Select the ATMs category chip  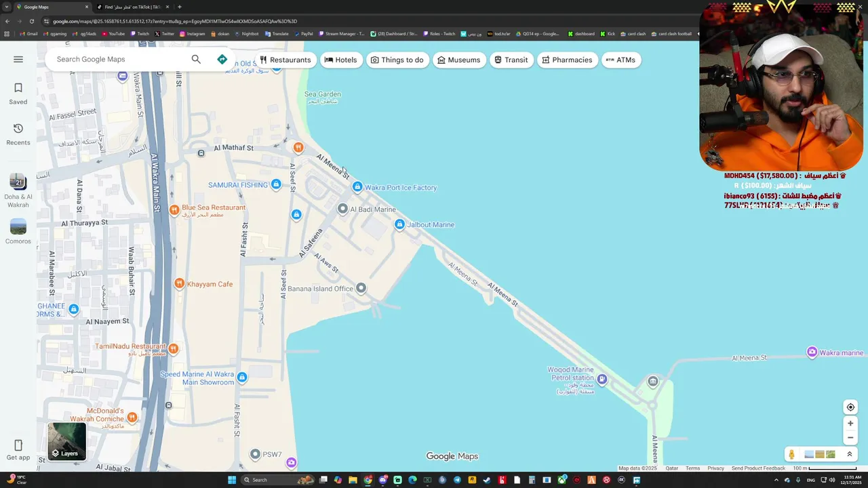(620, 60)
